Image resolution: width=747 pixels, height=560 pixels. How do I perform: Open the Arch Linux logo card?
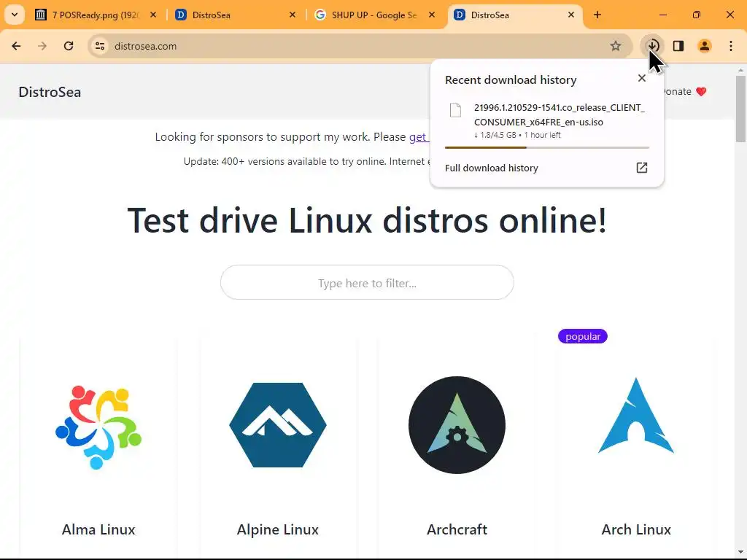click(x=636, y=415)
